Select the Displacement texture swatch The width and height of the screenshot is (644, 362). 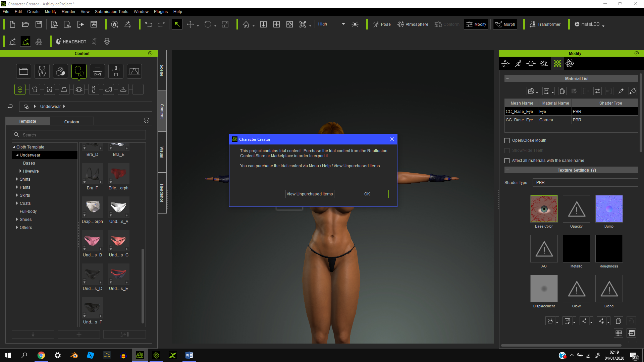point(544,289)
